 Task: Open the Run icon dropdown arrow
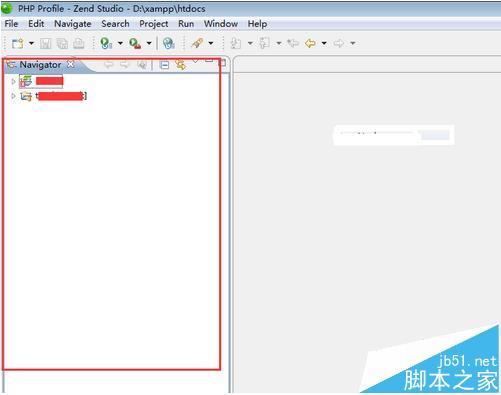[120, 43]
